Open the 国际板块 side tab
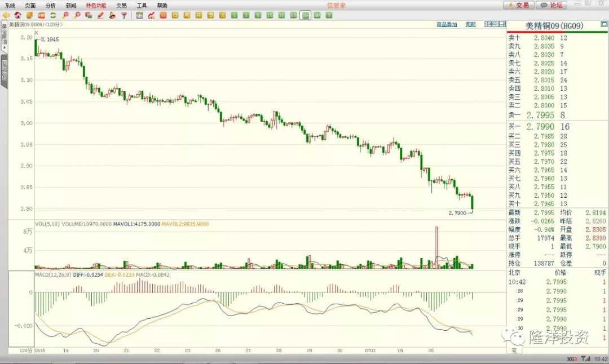Screen dimensions: 609x364 tap(5, 71)
